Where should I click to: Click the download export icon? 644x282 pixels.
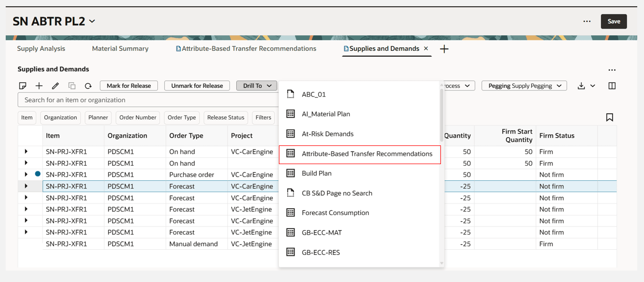[x=581, y=86]
